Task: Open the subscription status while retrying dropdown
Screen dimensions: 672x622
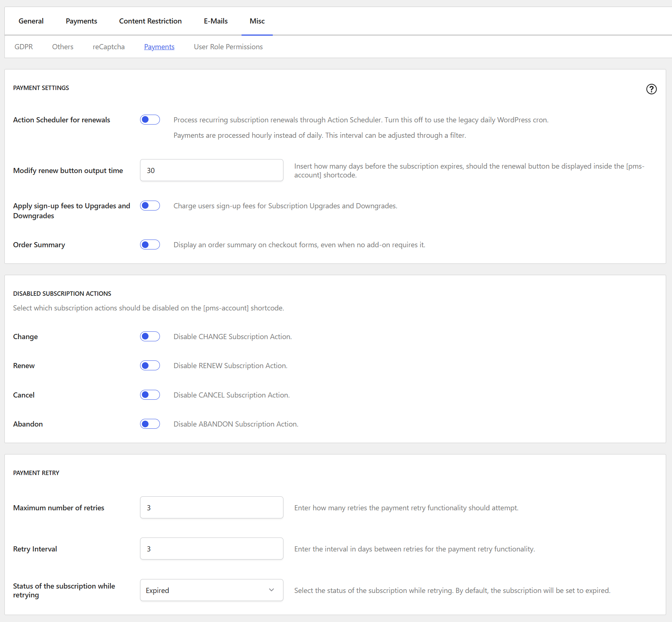Action: pos(212,590)
